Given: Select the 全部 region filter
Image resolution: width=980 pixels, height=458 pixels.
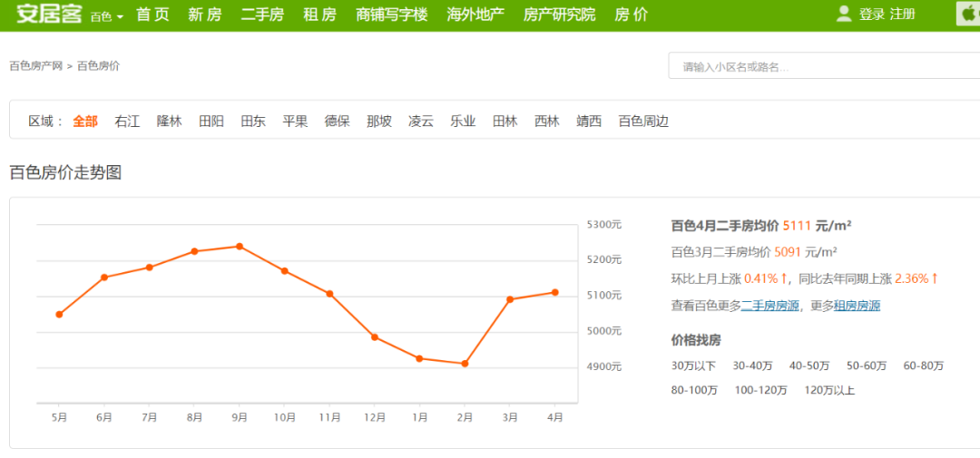Looking at the screenshot, I should 85,122.
